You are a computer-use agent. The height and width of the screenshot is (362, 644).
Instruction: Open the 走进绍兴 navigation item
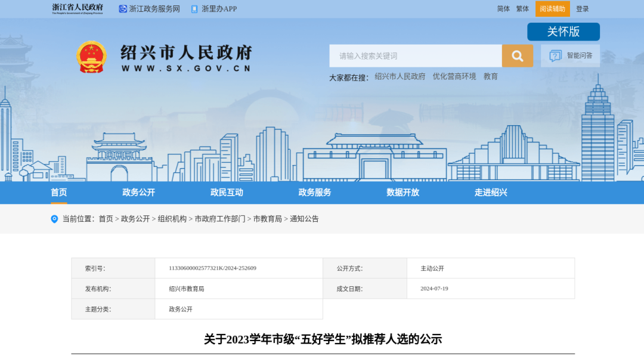pos(491,192)
